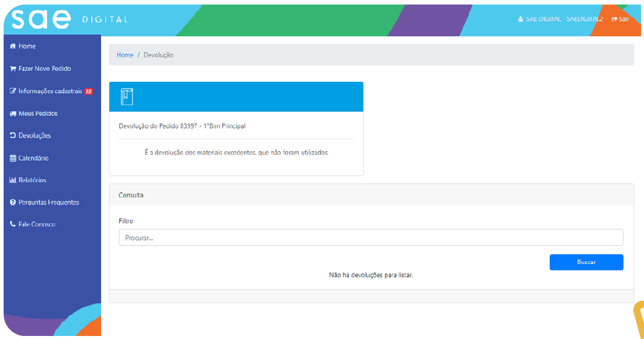Click the undo arrow icon for Devoluções

click(13, 136)
